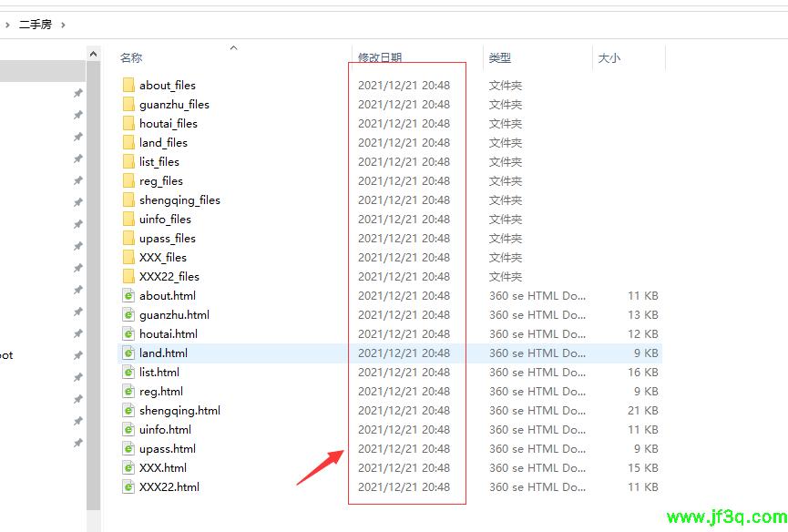Click the land.html file icon

128,353
